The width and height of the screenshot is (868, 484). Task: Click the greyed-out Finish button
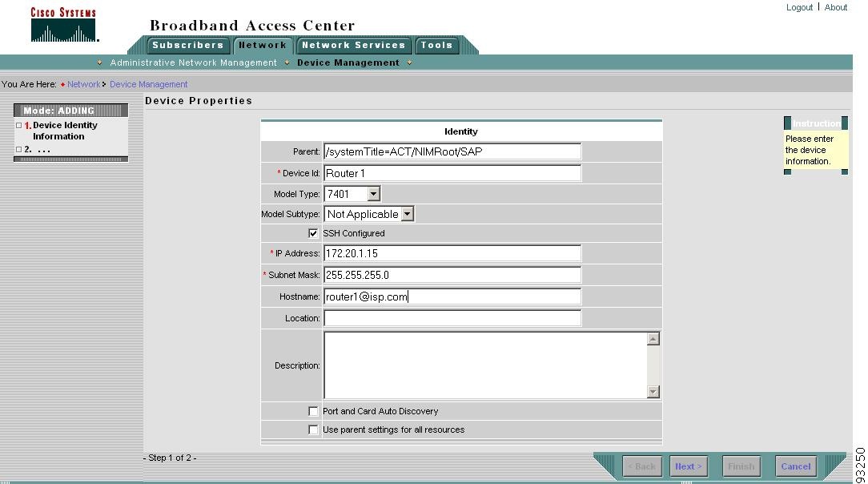(x=741, y=466)
